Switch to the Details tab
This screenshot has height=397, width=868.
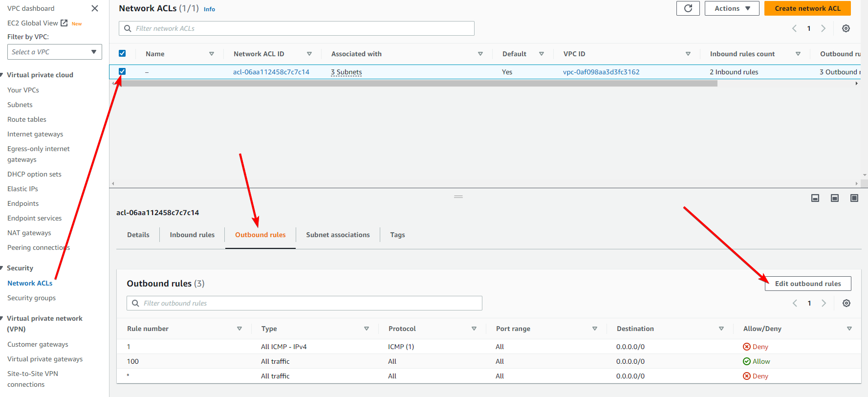138,235
